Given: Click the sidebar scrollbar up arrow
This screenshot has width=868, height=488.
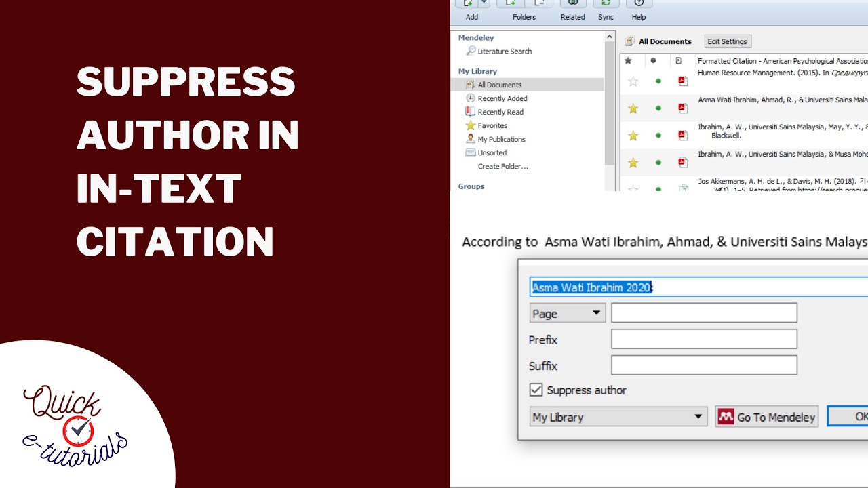Looking at the screenshot, I should point(610,37).
